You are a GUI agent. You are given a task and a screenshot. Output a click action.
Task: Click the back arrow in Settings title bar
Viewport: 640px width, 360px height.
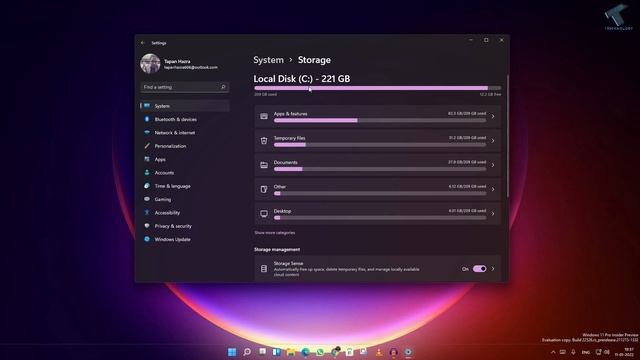[x=143, y=43]
